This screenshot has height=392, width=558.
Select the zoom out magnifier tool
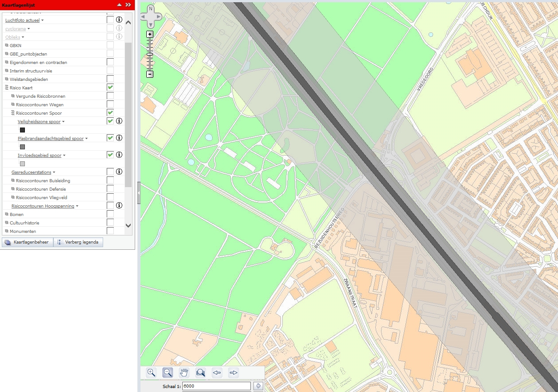[x=168, y=372]
